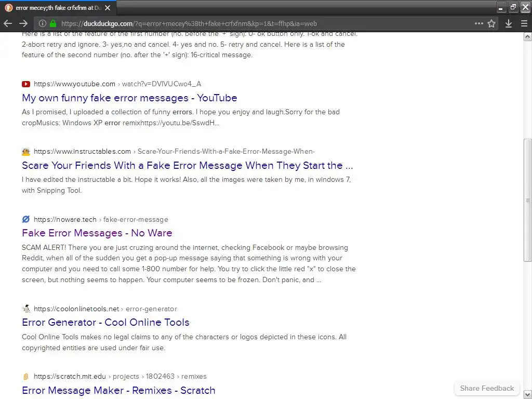Click the vertical scrollbar thumb
532x399 pixels.
point(527,200)
